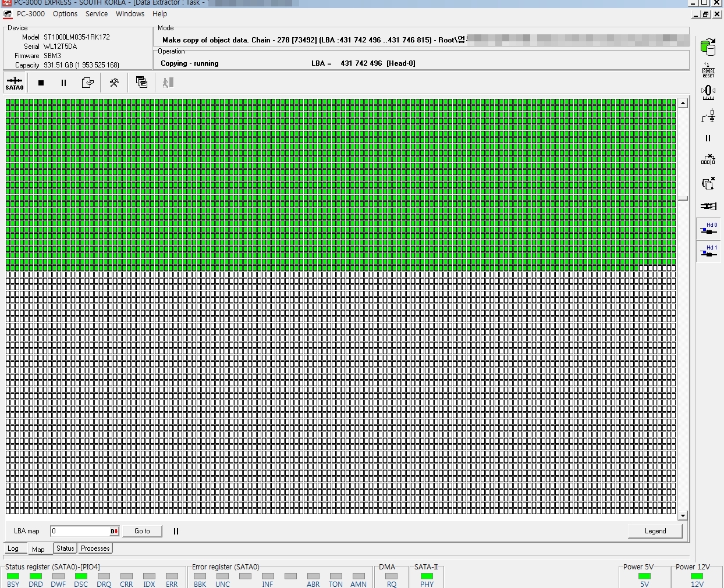Switch to the Log tab
The height and width of the screenshot is (588, 724).
(x=13, y=548)
